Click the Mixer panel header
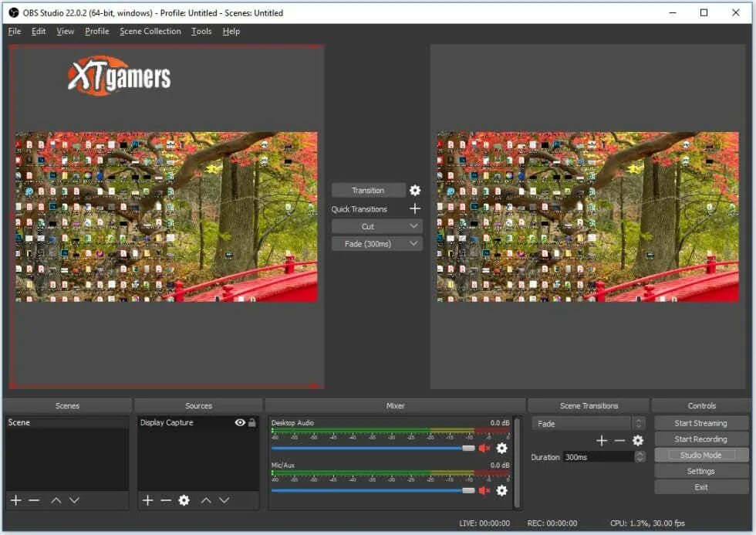 395,406
